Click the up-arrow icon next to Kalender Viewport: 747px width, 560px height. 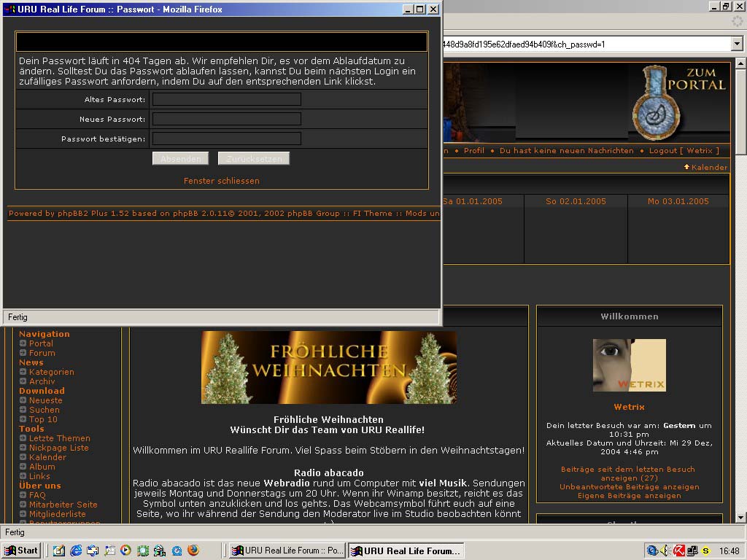pyautogui.click(x=686, y=167)
